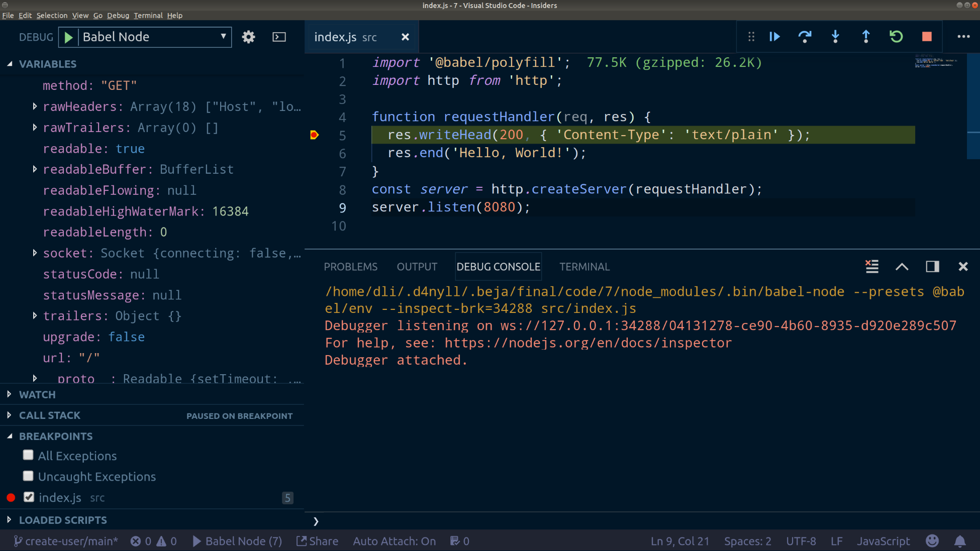Image resolution: width=980 pixels, height=551 pixels.
Task: Expand the rawHeaders variable
Action: (x=35, y=106)
